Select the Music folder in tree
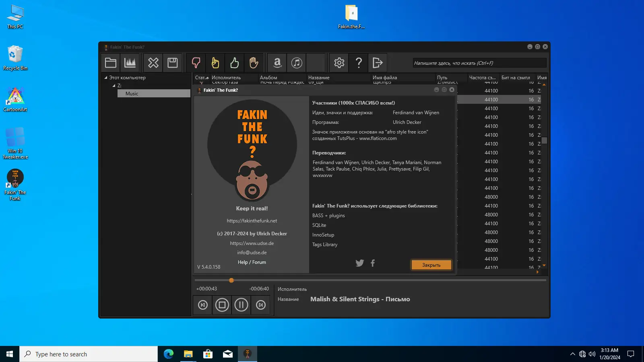 pos(132,94)
